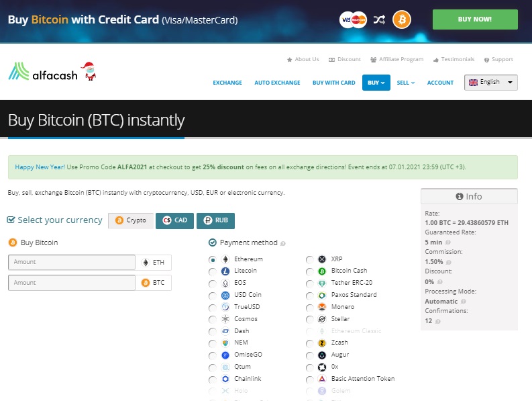
Task: Click the XRP coin icon
Action: click(322, 259)
